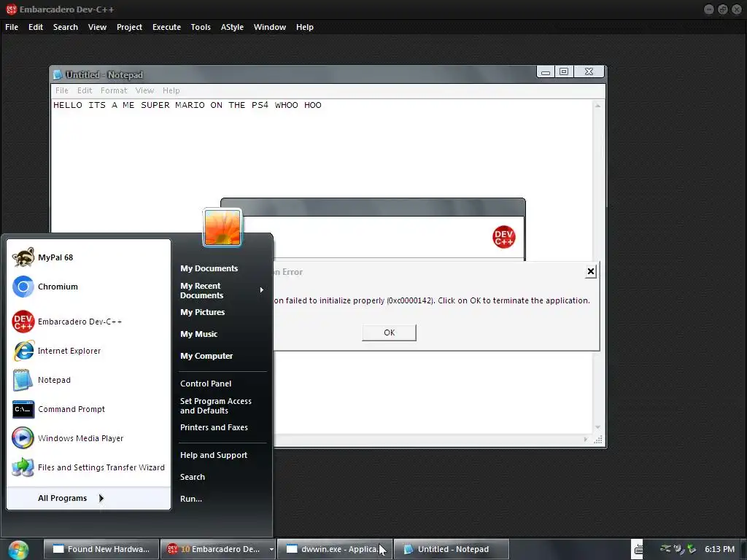Open My Music from Start menu

click(198, 334)
